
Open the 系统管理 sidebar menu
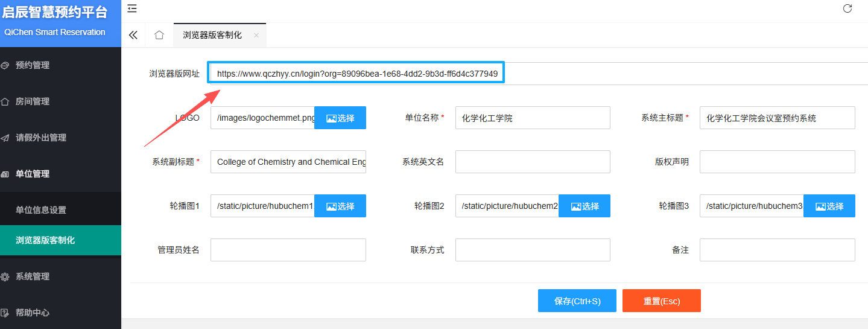(33, 276)
